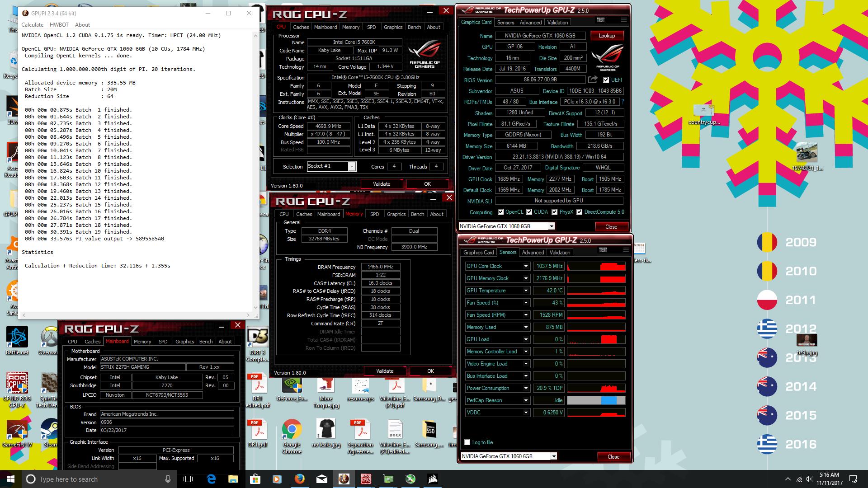Select the GameFirst IV desktop icon

17,433
